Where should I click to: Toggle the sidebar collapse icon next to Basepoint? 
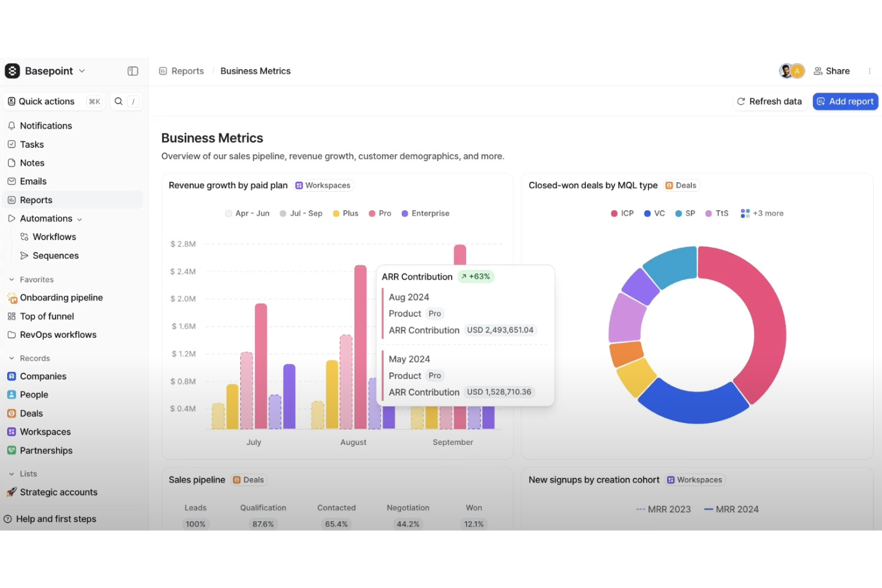coord(133,71)
